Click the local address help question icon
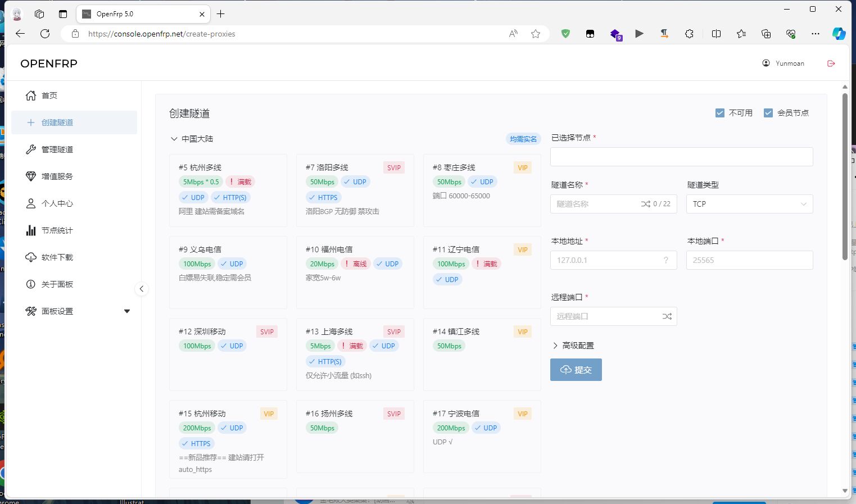Image resolution: width=856 pixels, height=504 pixels. pyautogui.click(x=666, y=260)
